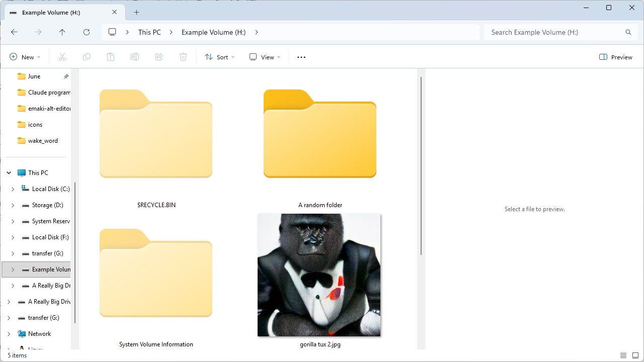Click the Copy icon in the toolbar
Screen dimensions: 644x362
coord(87,57)
